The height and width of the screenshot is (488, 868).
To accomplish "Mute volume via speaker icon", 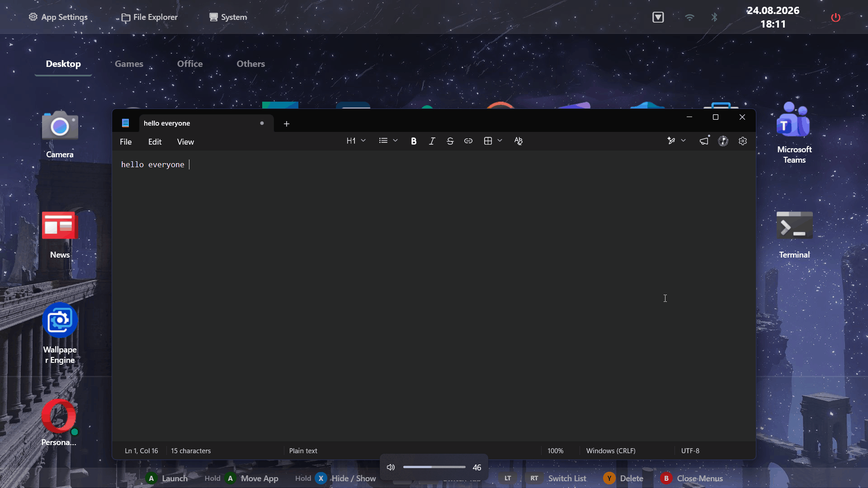I will (x=391, y=467).
